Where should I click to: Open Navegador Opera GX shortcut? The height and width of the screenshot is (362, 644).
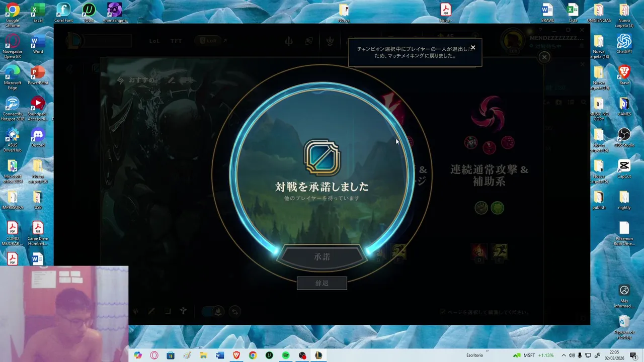12,47
